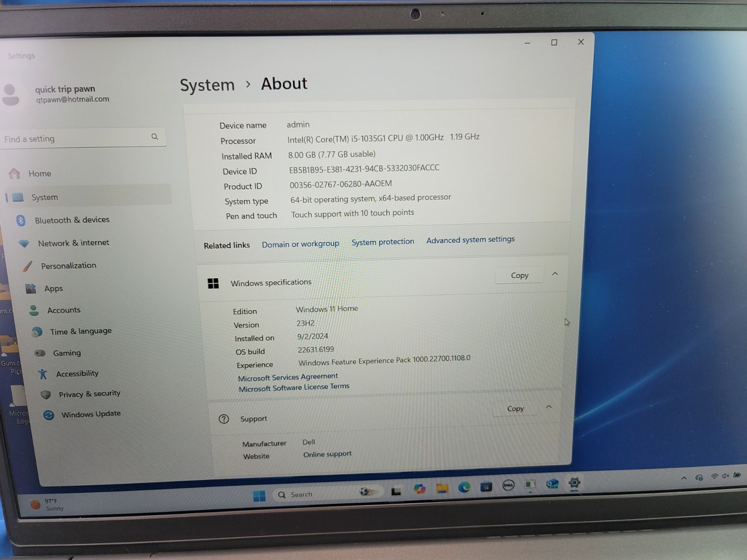The image size is (747, 560).
Task: Show hidden system tray icons
Action: (x=684, y=478)
